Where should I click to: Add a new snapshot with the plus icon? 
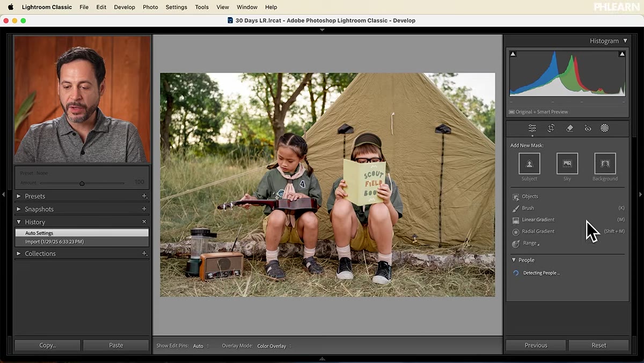coord(144,209)
